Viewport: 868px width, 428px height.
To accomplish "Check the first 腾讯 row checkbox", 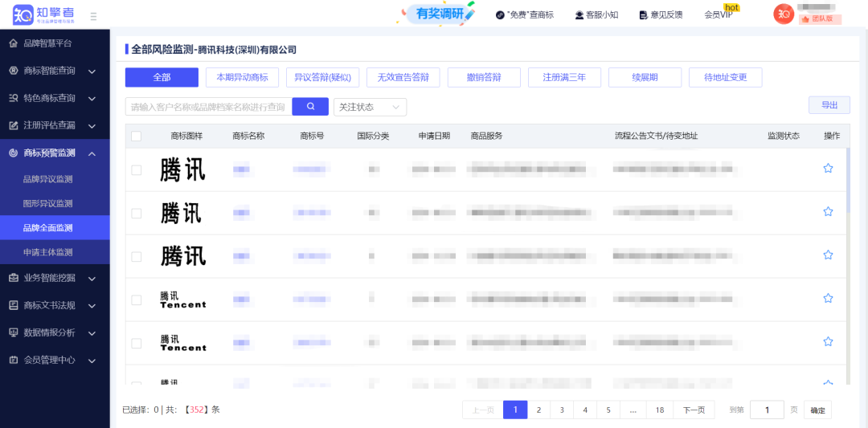I will 136,170.
